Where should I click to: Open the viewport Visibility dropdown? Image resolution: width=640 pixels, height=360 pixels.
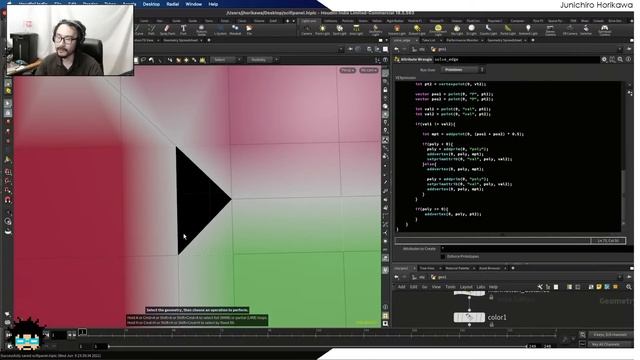[262, 60]
